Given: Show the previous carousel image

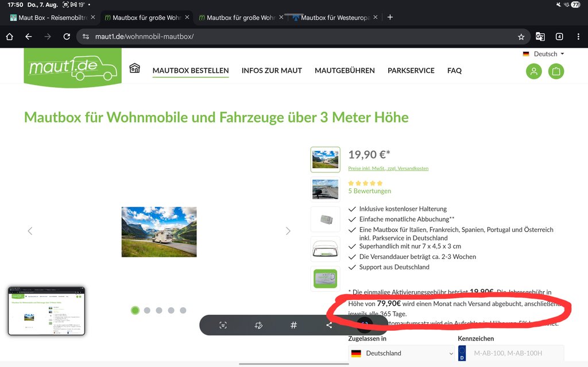Looking at the screenshot, I should tap(30, 231).
